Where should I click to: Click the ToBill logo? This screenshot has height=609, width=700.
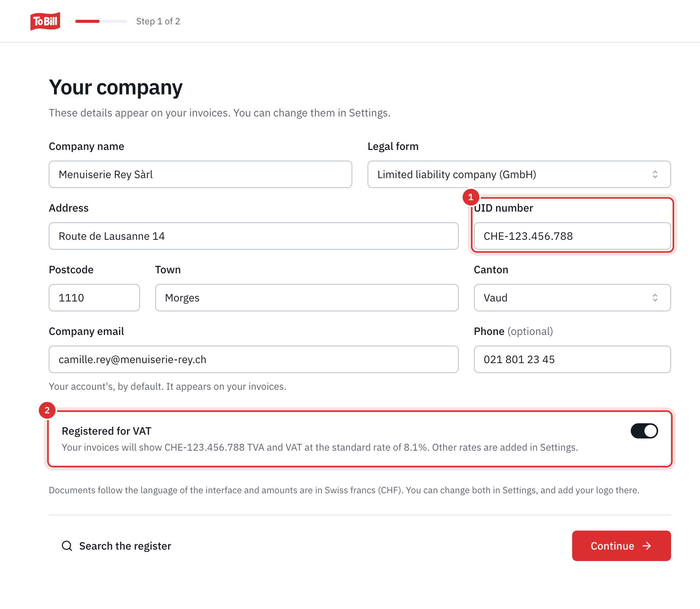(45, 21)
